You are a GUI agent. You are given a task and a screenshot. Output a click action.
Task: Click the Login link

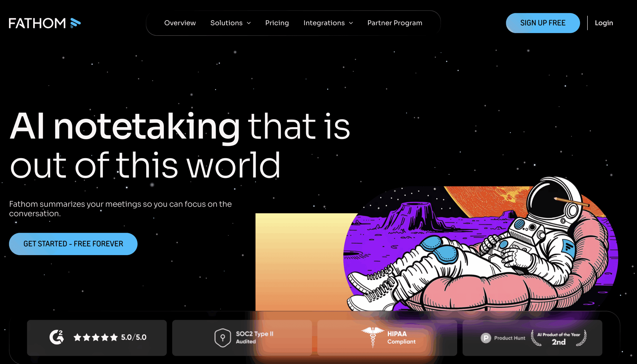(604, 23)
